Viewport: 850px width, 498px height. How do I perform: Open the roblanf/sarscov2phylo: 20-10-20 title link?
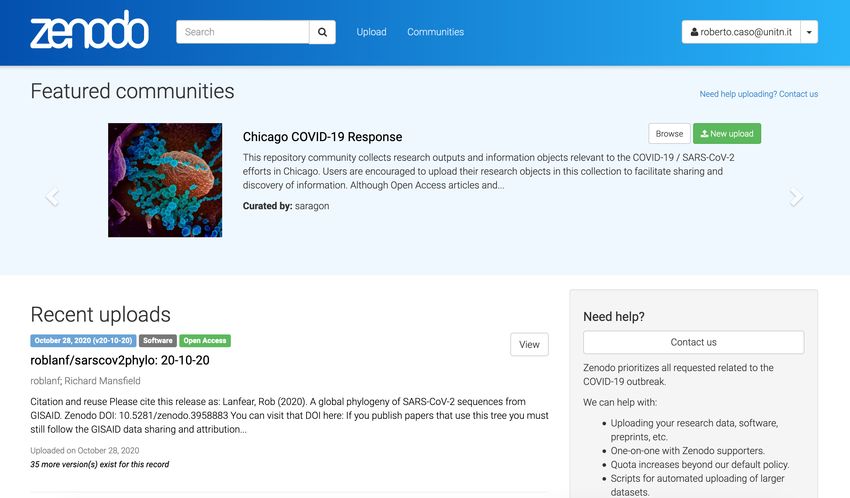click(120, 360)
